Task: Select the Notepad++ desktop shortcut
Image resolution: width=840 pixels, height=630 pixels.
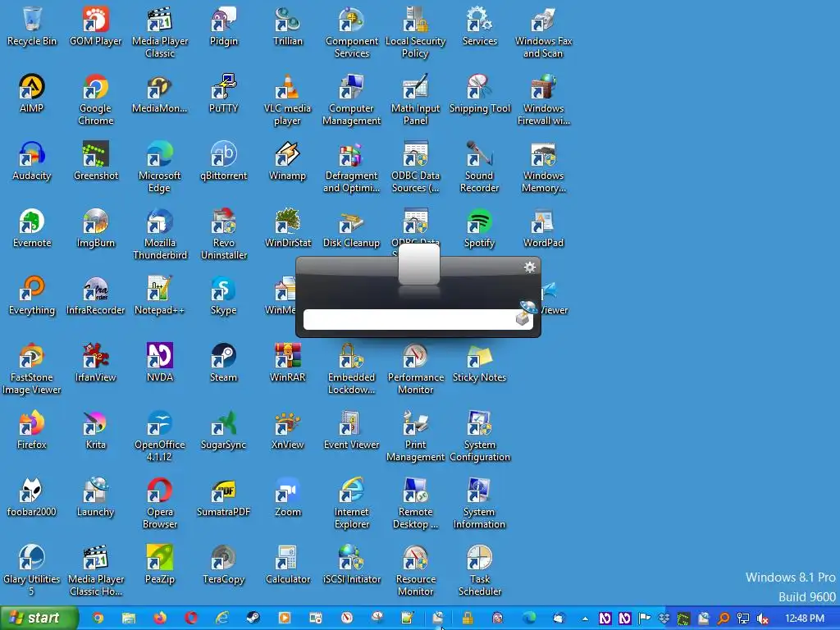Action: click(x=159, y=295)
